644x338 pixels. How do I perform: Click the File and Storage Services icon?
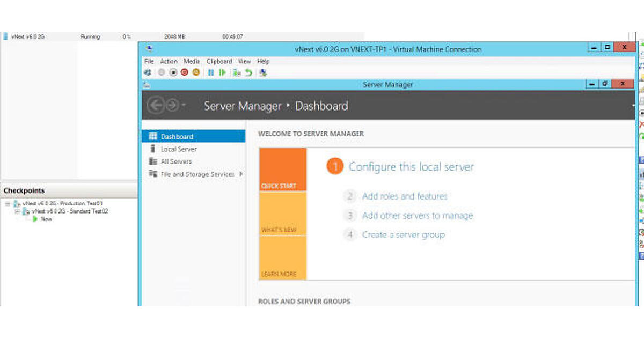coord(152,174)
